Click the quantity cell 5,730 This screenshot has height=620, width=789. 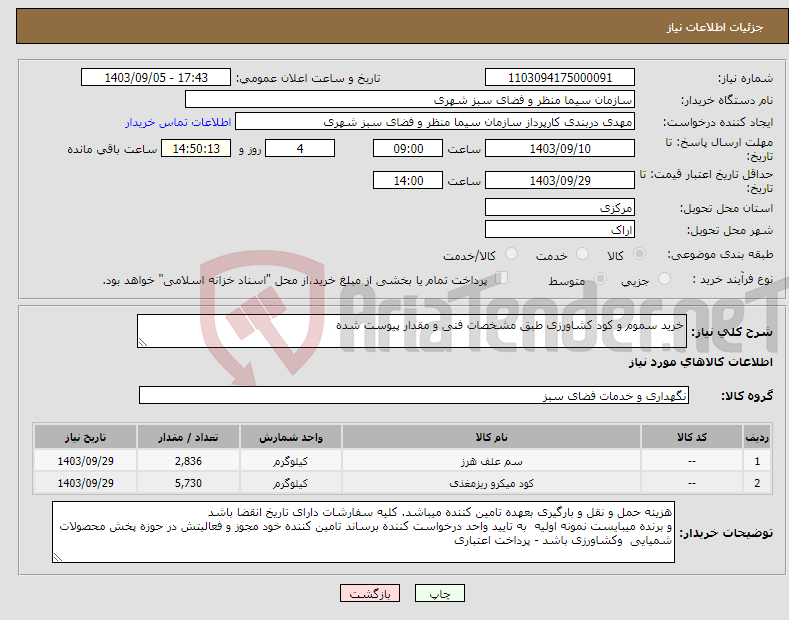pyautogui.click(x=188, y=483)
